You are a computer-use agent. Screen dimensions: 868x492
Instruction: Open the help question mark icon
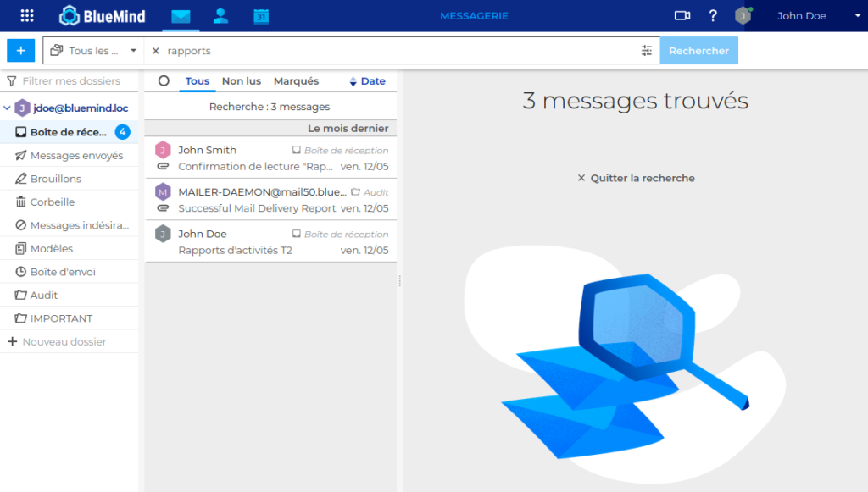pos(713,16)
